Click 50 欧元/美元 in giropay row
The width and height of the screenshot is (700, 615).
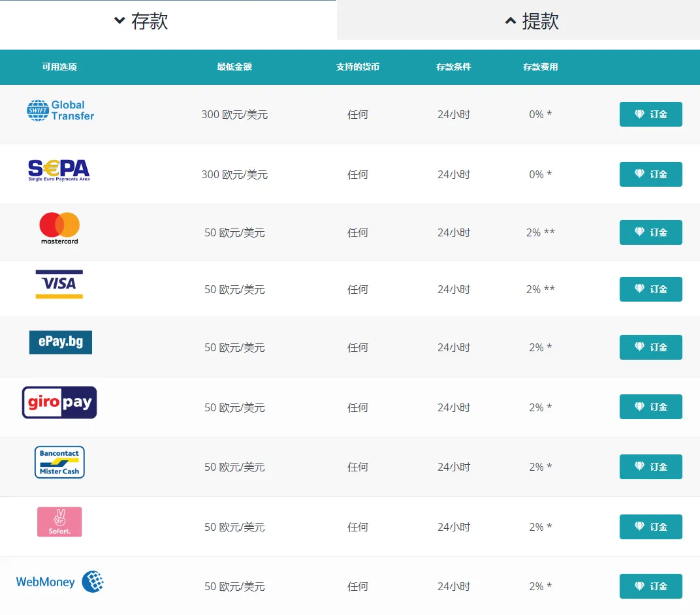click(234, 407)
